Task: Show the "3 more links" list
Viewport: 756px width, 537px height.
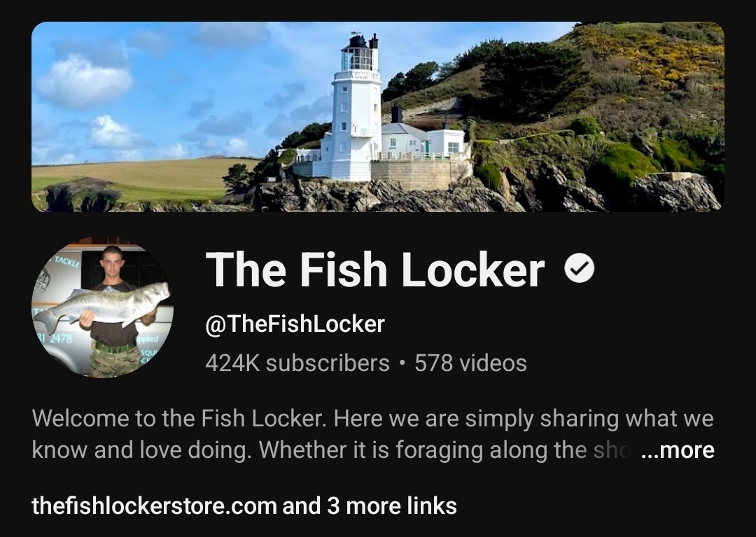Action: (391, 506)
